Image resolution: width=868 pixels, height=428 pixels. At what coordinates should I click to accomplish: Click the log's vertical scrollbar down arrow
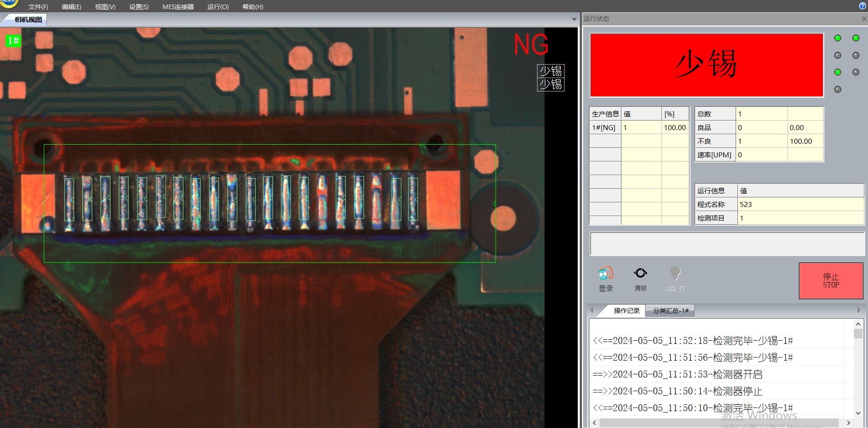point(858,413)
